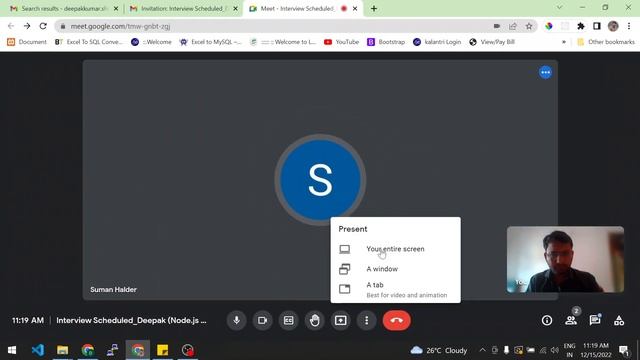Open YouTube bookmark
The image size is (640, 360).
[342, 42]
